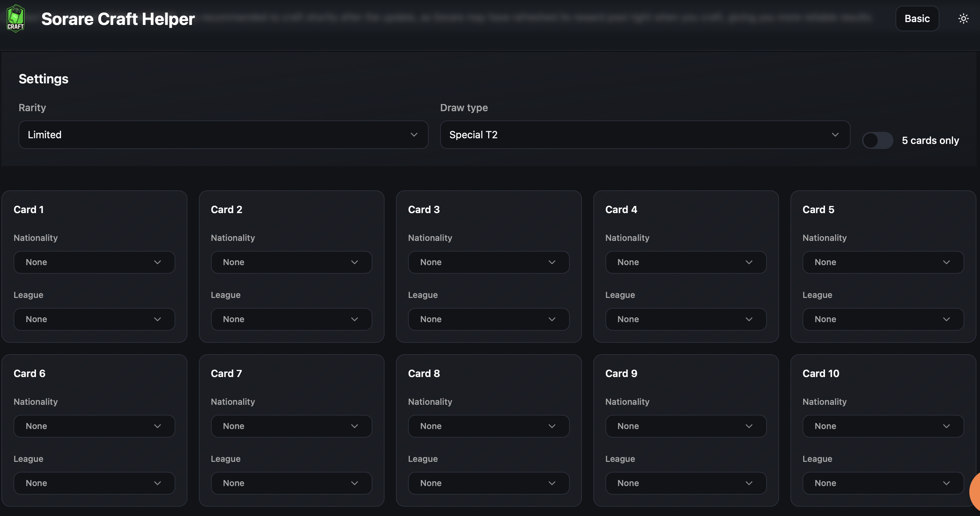This screenshot has height=516, width=980.
Task: Open Card 6 Nationality dropdown
Action: (94, 426)
